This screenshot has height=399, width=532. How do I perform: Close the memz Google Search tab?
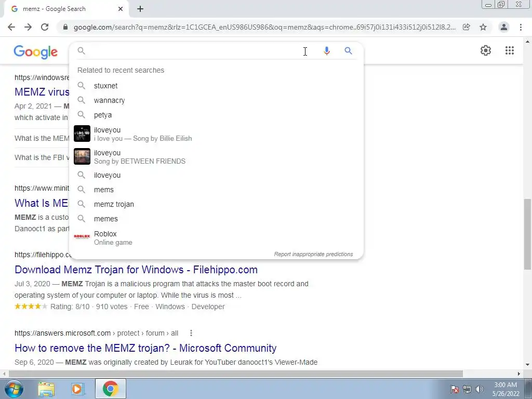121,9
